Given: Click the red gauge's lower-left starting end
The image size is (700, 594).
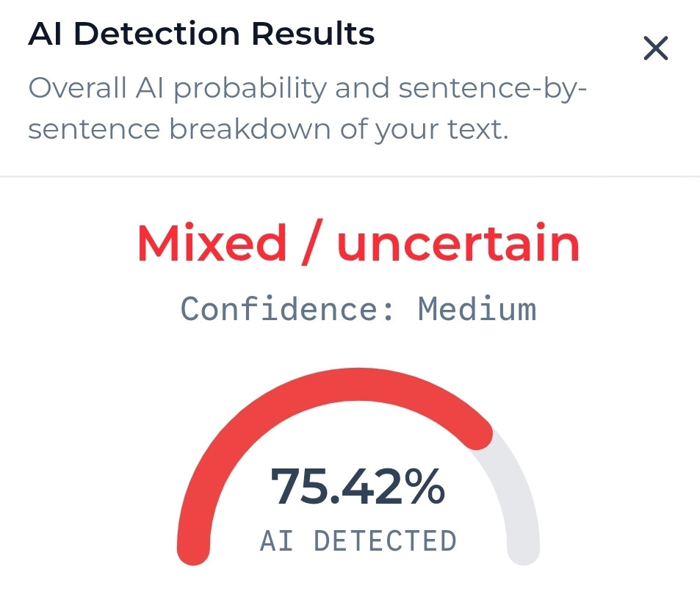Looking at the screenshot, I should tap(193, 549).
